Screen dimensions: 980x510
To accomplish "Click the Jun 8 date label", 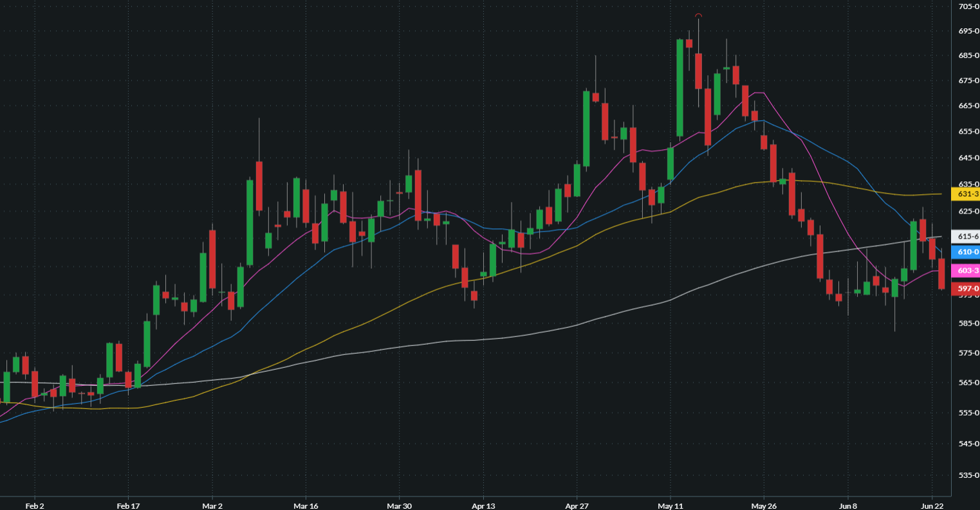I will [x=847, y=505].
